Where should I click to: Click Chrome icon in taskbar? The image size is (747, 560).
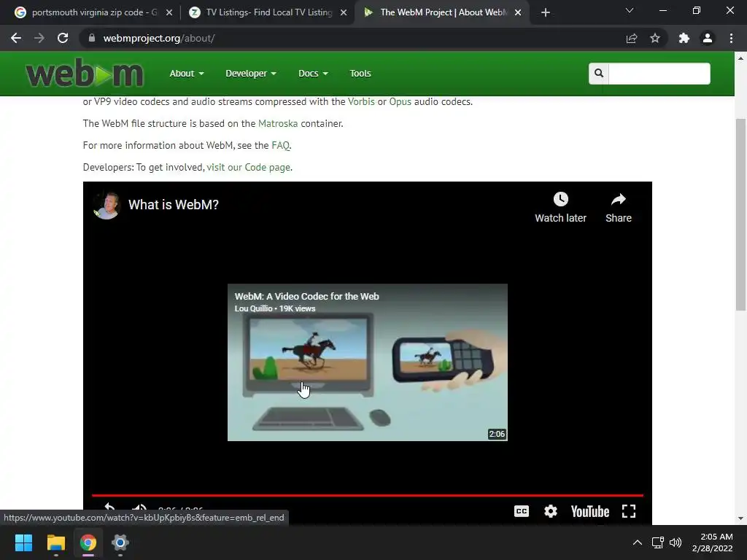click(88, 542)
